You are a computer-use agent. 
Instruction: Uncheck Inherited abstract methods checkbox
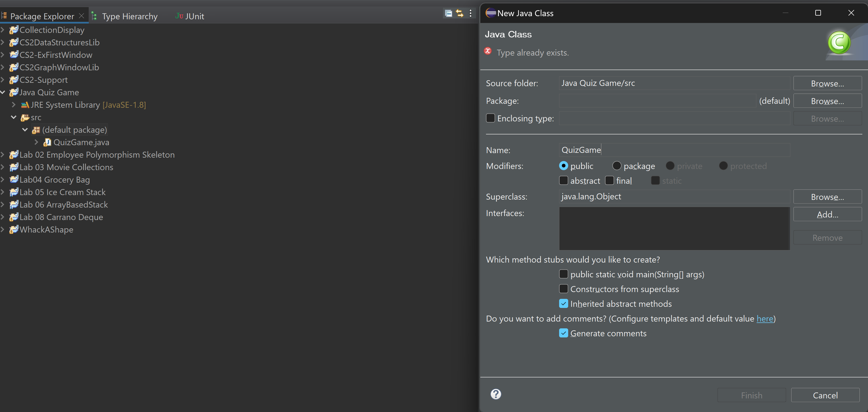(563, 303)
